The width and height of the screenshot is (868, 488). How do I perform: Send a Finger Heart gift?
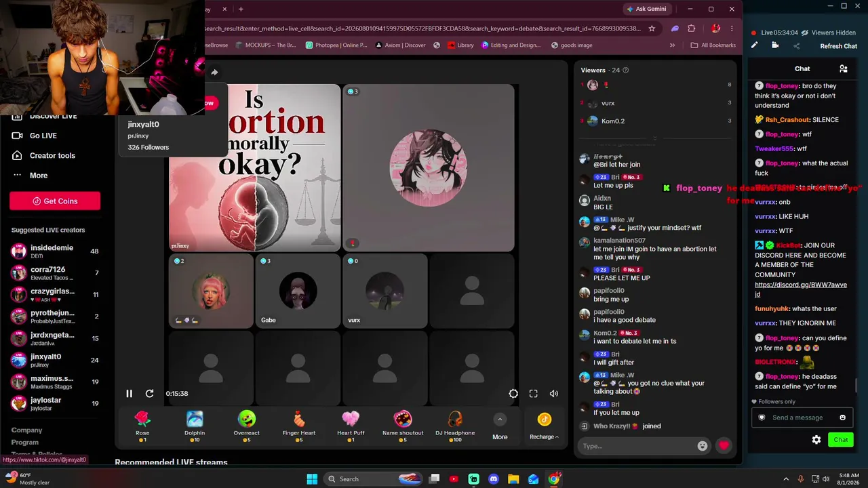(299, 426)
